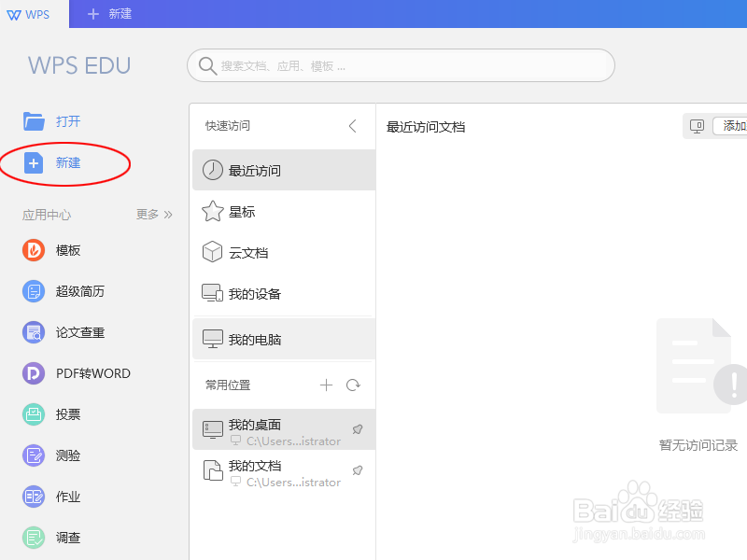Image resolution: width=747 pixels, height=560 pixels.
Task: Click the 调查 label
Action: click(x=68, y=538)
